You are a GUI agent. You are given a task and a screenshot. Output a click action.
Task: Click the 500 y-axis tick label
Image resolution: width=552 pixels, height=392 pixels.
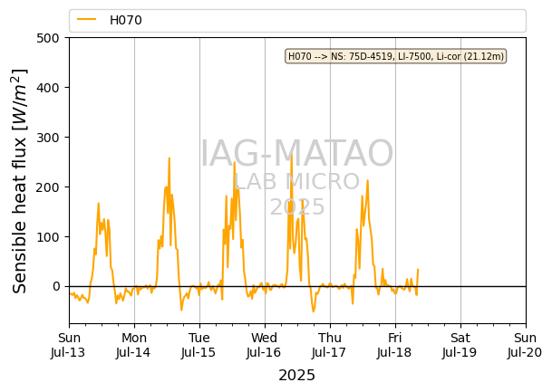click(x=48, y=38)
